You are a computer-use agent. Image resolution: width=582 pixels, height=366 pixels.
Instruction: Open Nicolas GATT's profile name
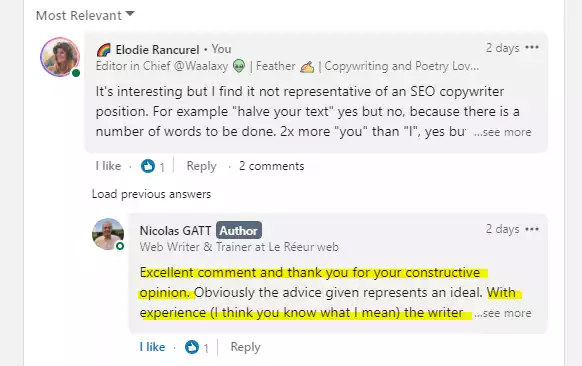[x=175, y=231]
